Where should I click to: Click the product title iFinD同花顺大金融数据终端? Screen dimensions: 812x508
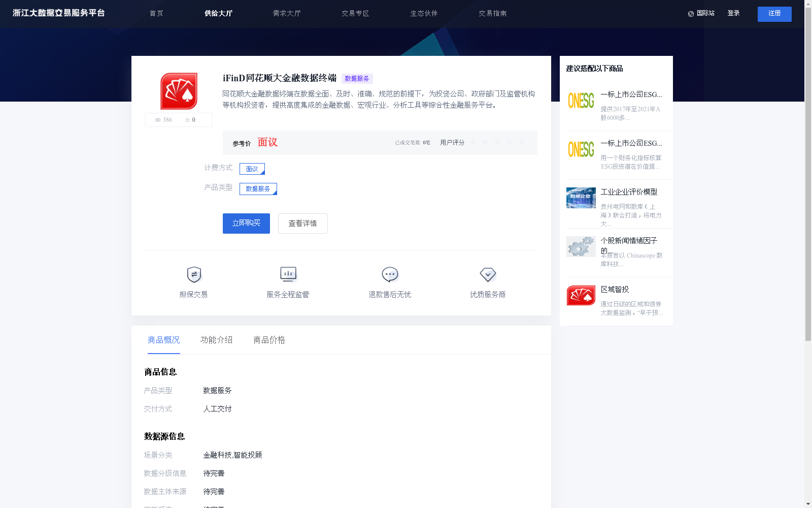280,78
